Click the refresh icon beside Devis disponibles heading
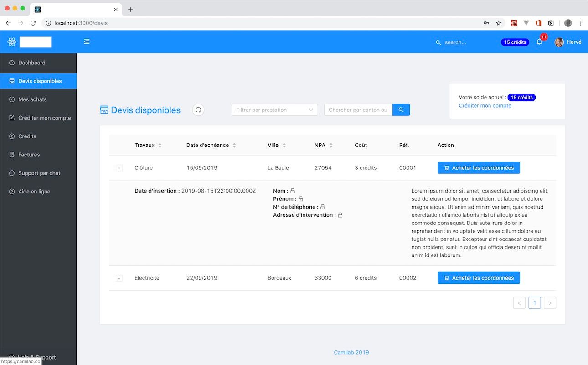588x365 pixels. click(198, 109)
